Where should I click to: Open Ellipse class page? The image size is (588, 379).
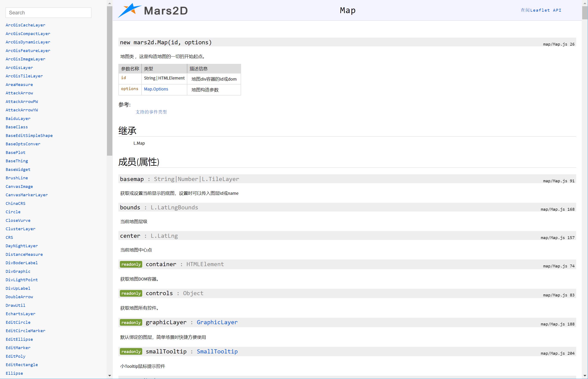tap(14, 373)
